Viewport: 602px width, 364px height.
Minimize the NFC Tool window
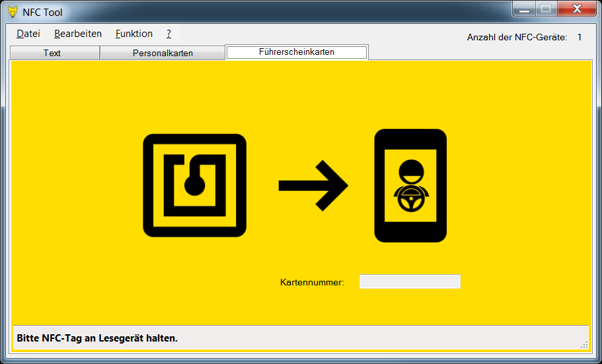524,9
